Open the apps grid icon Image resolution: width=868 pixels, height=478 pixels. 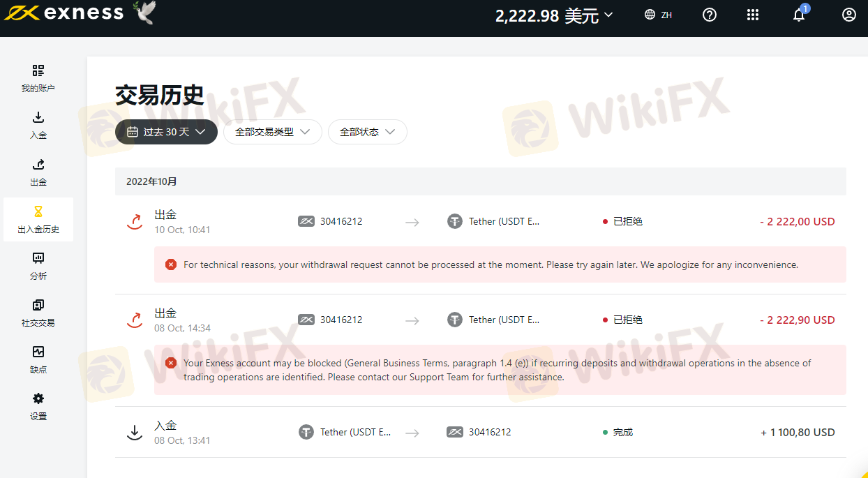point(753,15)
